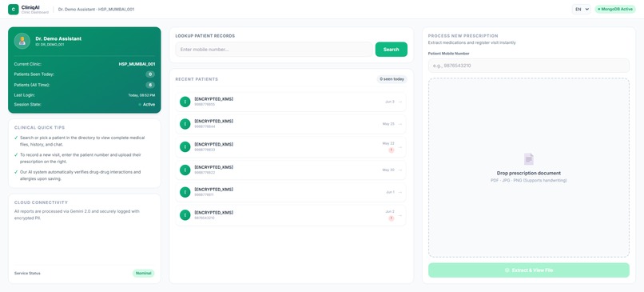Viewport: 644px width, 292px height.
Task: Click the 'Jun 2' date label
Action: pyautogui.click(x=390, y=212)
